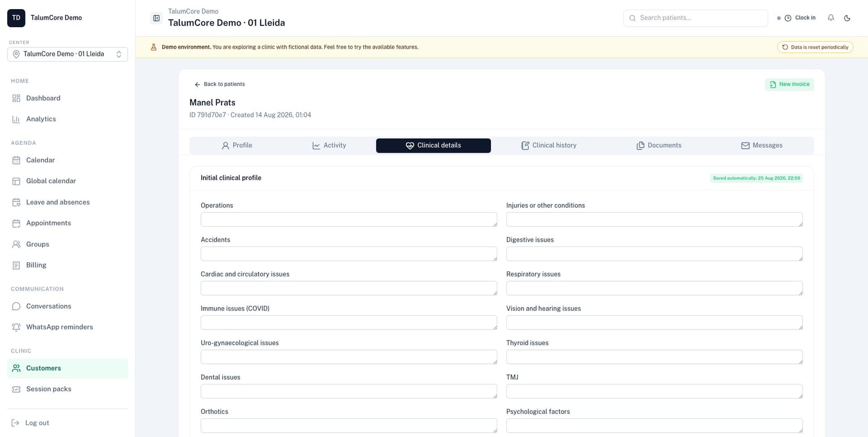Screen dimensions: 868x437
Task: Focus the Cardiac and circulatory issues field
Action: 349,288
